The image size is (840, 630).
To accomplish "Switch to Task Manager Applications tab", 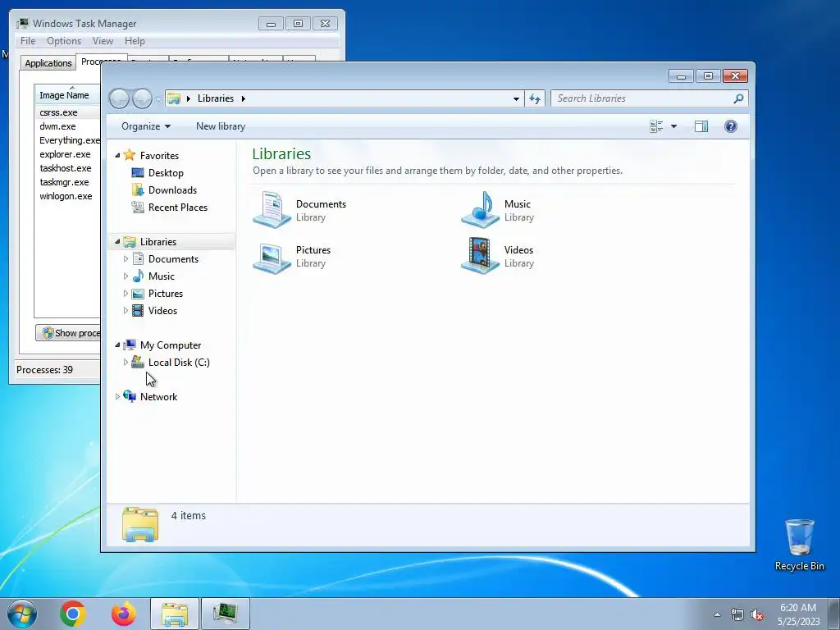I will 48,63.
